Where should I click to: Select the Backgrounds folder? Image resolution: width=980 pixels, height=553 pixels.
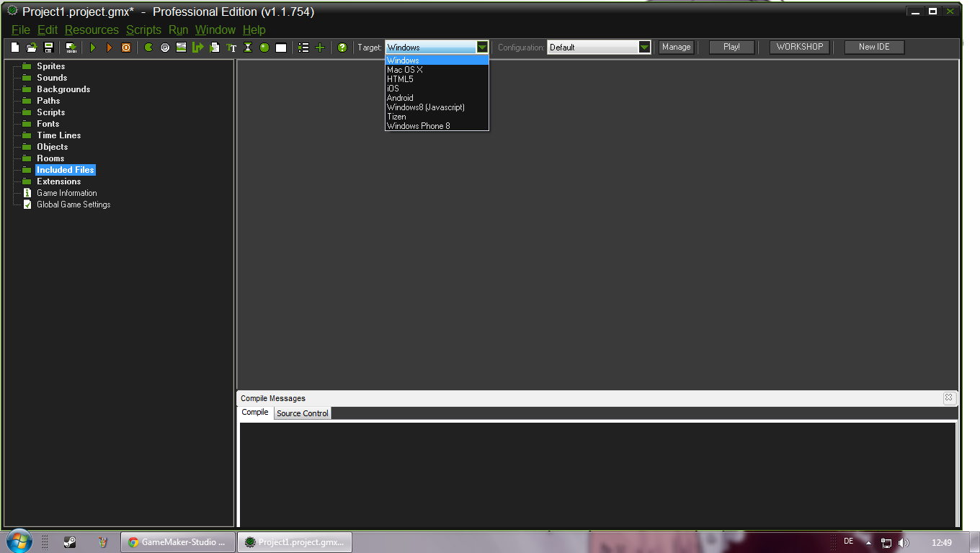tap(63, 89)
